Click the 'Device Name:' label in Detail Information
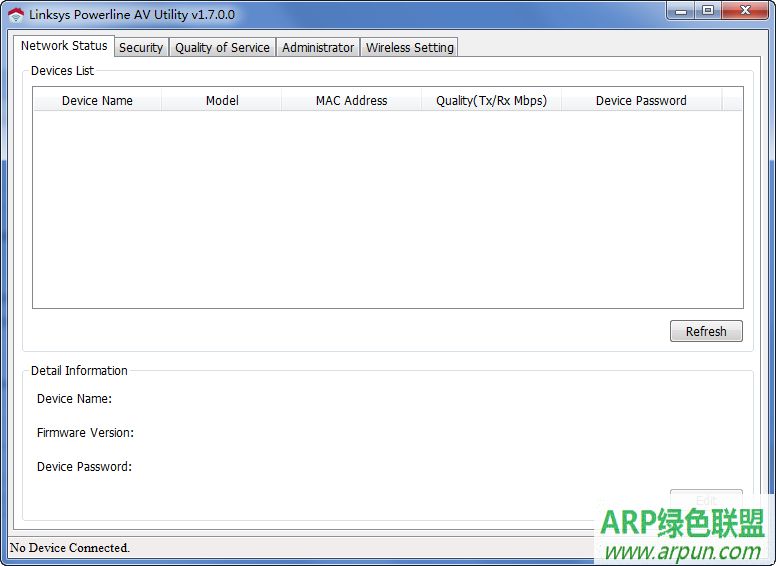The height and width of the screenshot is (566, 776). point(74,399)
